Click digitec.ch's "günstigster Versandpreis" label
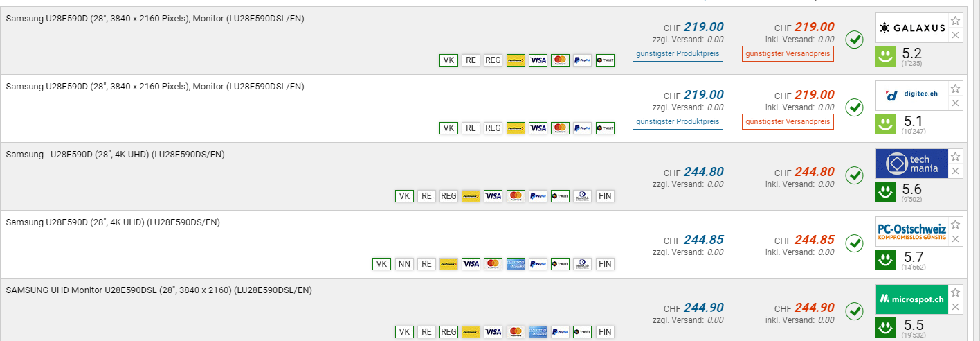 point(788,121)
